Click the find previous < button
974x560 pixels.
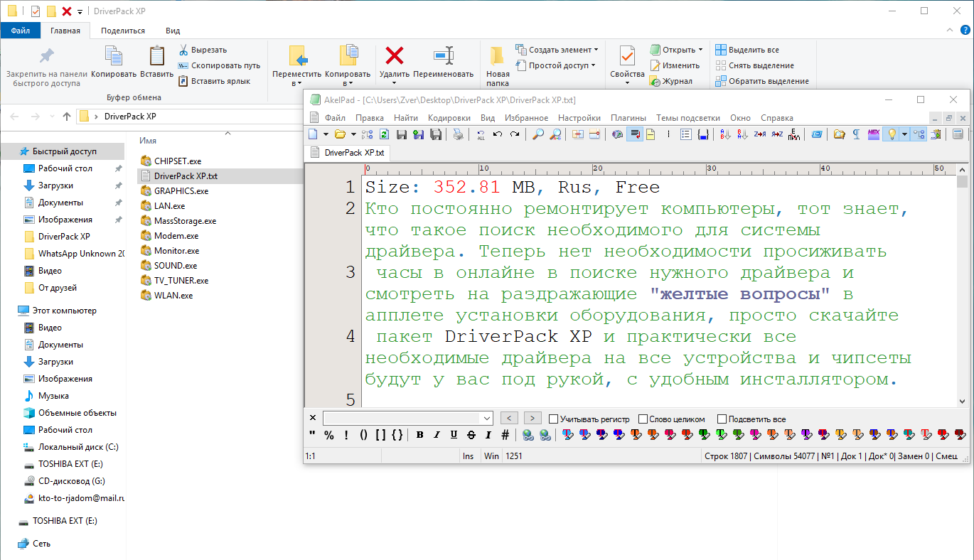pyautogui.click(x=509, y=419)
